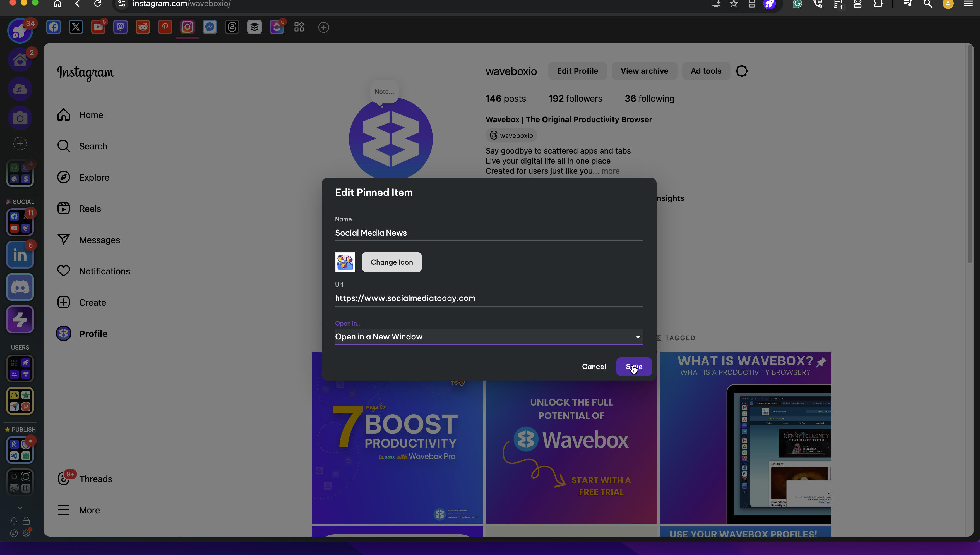980x555 pixels.
Task: Open the Messenger app tab
Action: 210,27
